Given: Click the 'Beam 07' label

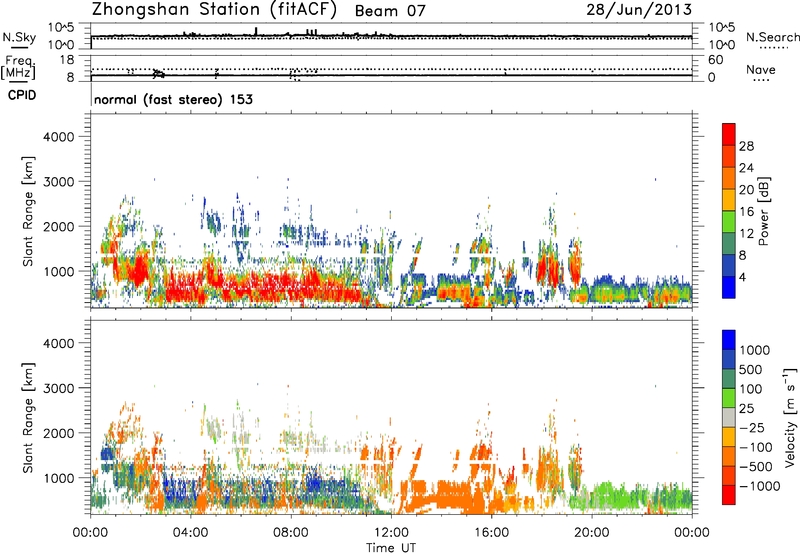Looking at the screenshot, I should point(390,11).
